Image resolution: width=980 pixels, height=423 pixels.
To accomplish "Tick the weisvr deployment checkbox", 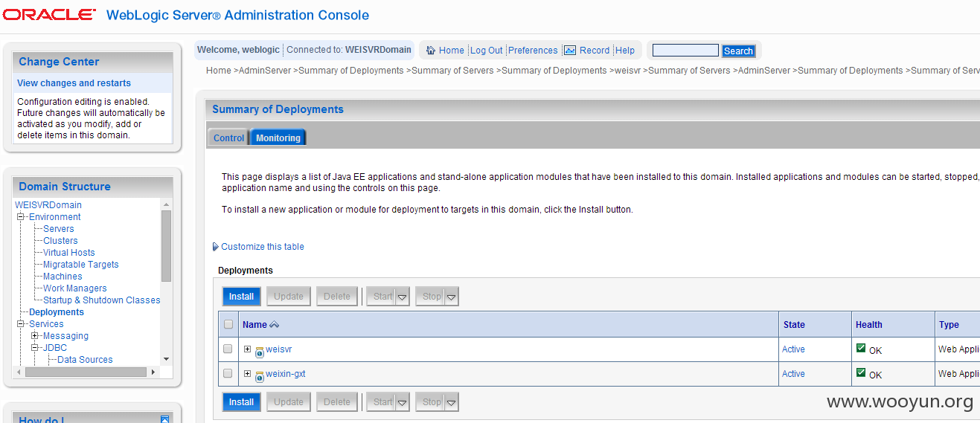I will point(228,349).
